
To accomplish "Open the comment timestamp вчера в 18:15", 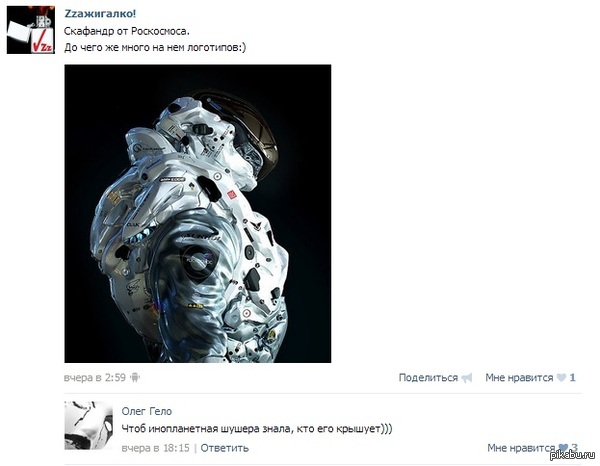I will pyautogui.click(x=155, y=448).
